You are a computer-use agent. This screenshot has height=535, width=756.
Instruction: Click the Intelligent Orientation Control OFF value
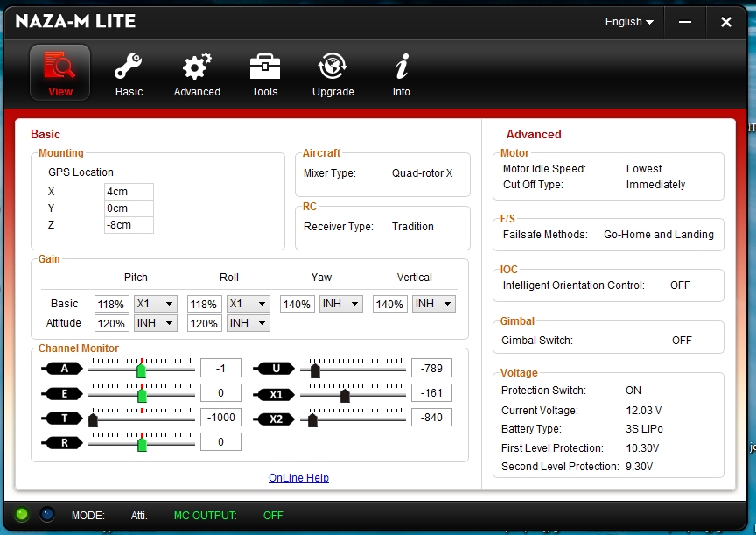tap(680, 285)
